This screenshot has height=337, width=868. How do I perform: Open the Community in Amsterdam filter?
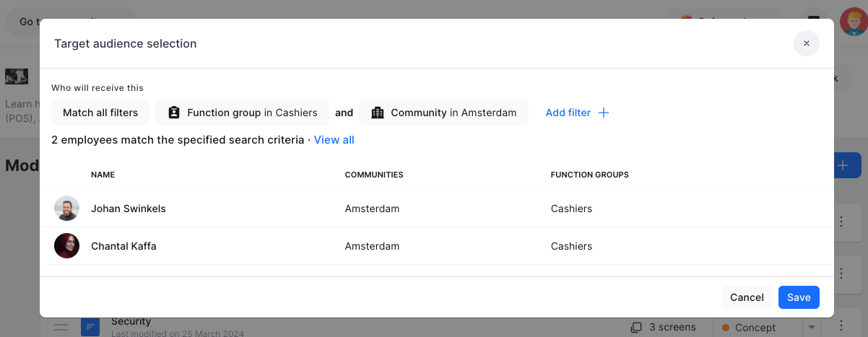point(443,113)
